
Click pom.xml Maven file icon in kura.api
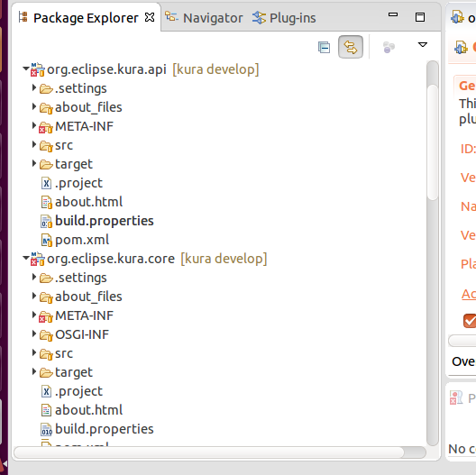coord(47,240)
